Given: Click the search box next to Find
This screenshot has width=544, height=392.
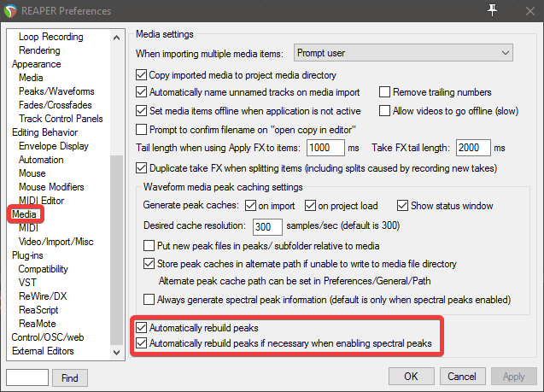Looking at the screenshot, I should (27, 377).
